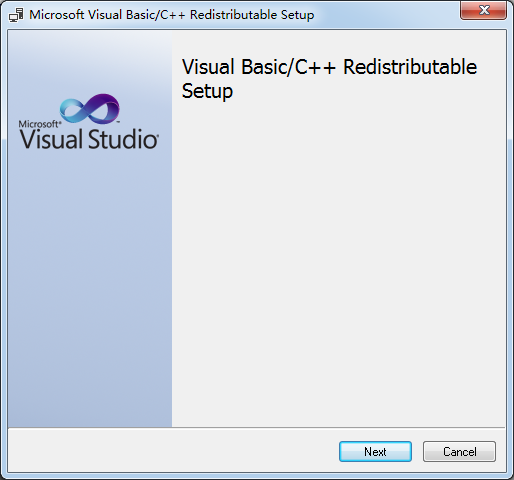This screenshot has height=480, width=514.
Task: Click the small "Microsoft" label above the wordmark
Action: 40,124
